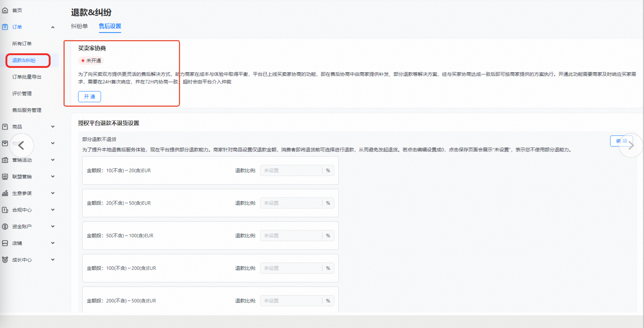This screenshot has width=644, height=328.
Task: Select the 售后设置 tab
Action: pos(110,26)
